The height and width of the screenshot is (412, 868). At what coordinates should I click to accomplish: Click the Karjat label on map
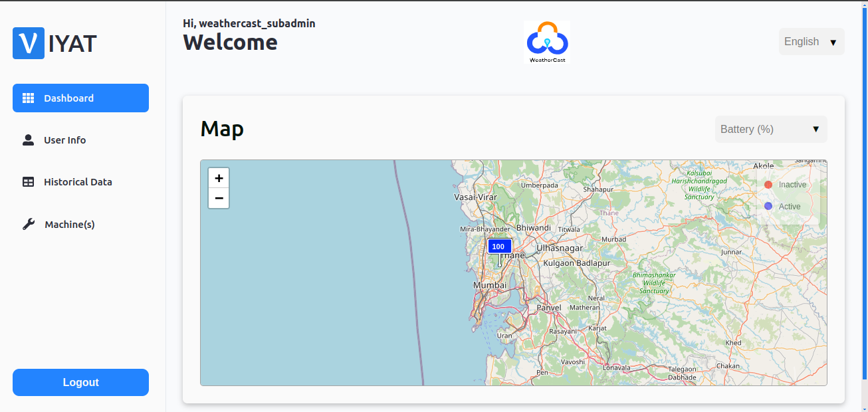597,328
